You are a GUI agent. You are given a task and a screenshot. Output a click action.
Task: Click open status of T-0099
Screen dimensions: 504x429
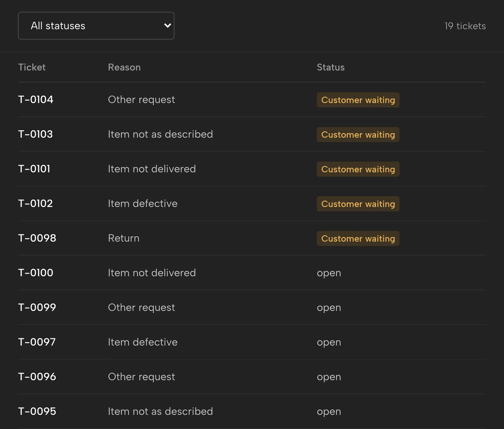click(x=329, y=308)
